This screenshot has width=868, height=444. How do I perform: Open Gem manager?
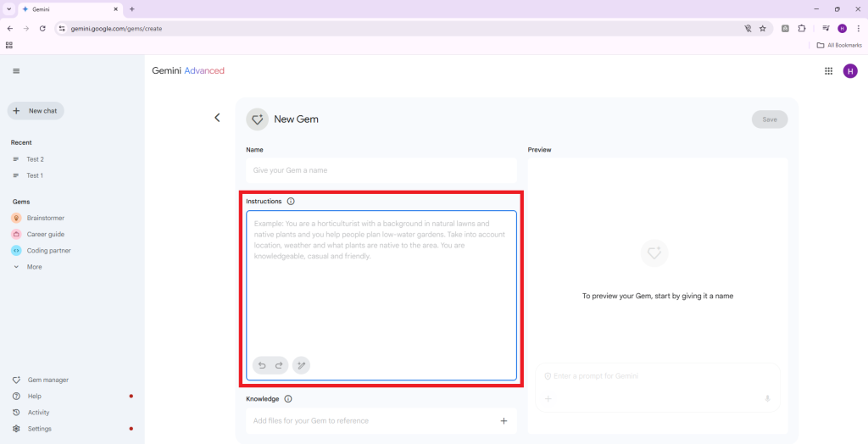(47, 380)
